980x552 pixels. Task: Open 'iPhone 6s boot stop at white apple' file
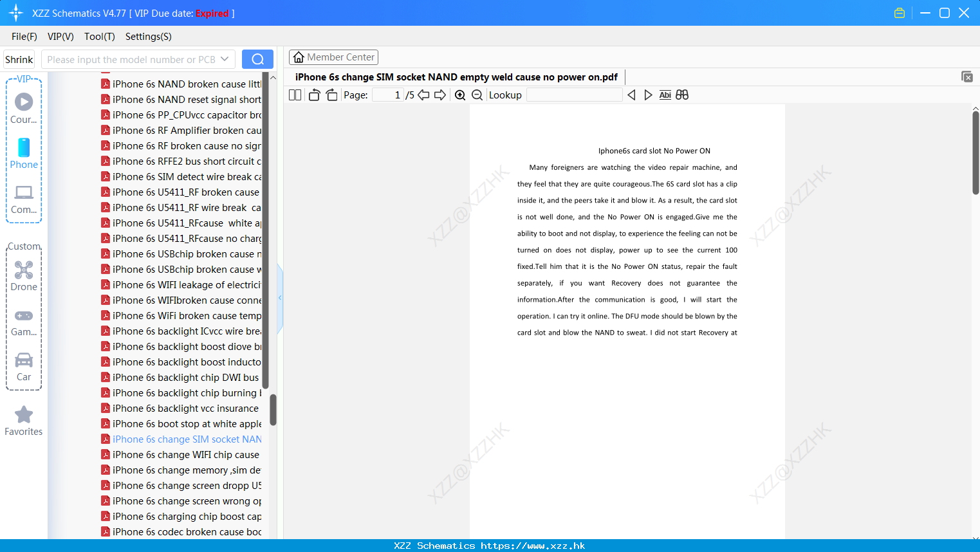coord(181,424)
